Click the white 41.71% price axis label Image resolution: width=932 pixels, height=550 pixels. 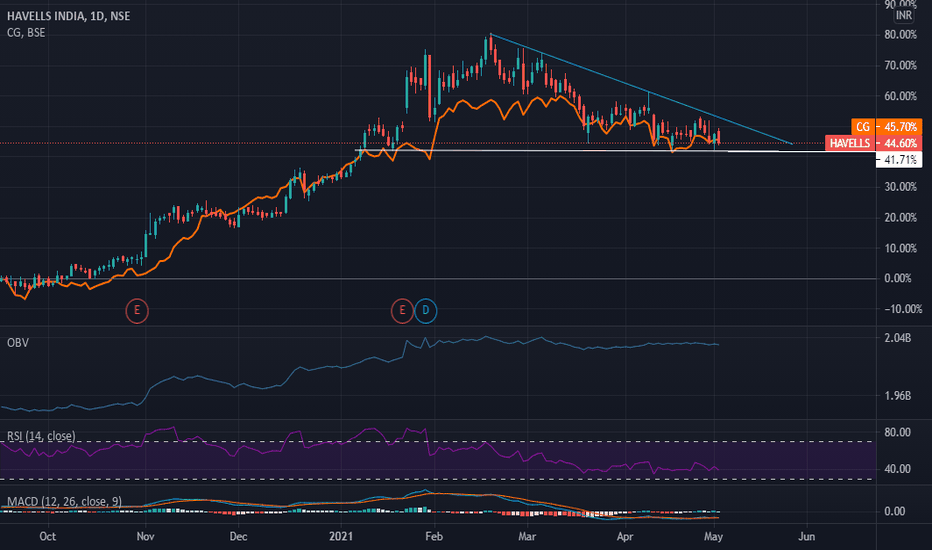click(x=900, y=159)
